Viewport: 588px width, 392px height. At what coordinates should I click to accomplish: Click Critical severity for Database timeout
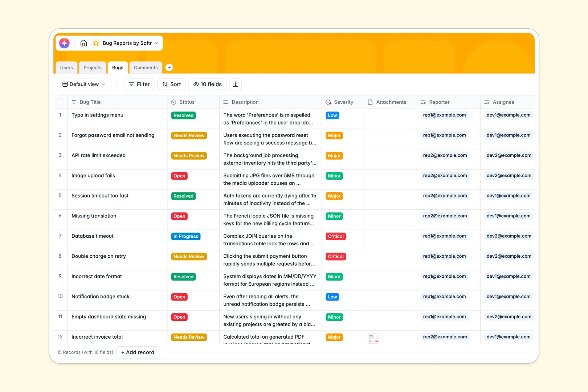336,236
